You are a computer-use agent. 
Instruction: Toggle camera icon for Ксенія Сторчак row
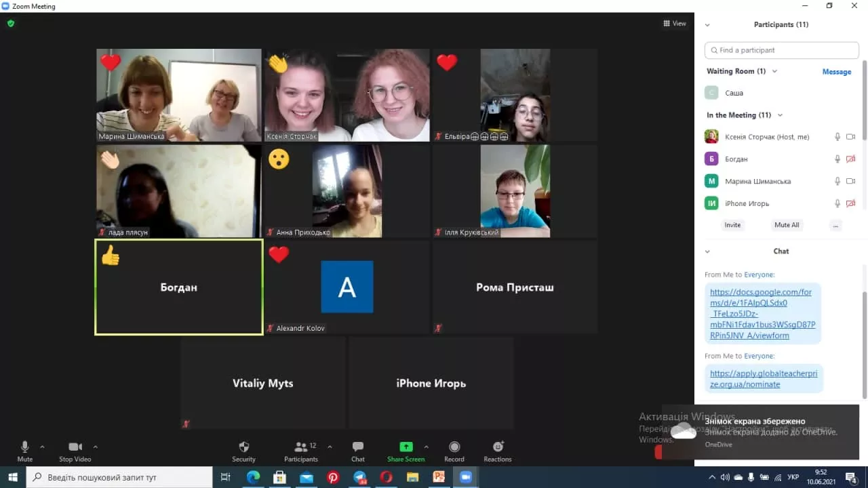coord(851,137)
